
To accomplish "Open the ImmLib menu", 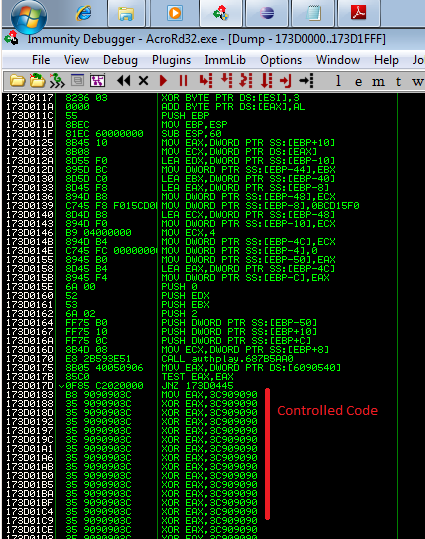I will click(x=225, y=60).
